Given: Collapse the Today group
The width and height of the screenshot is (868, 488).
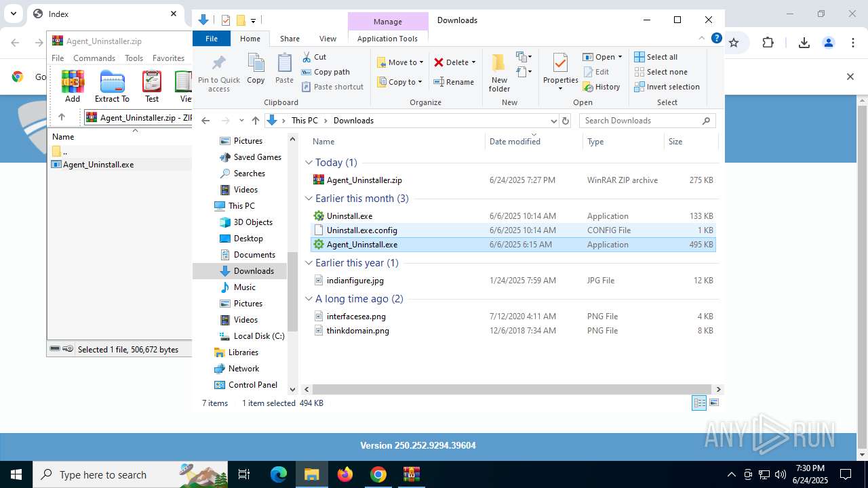Looking at the screenshot, I should pyautogui.click(x=309, y=163).
